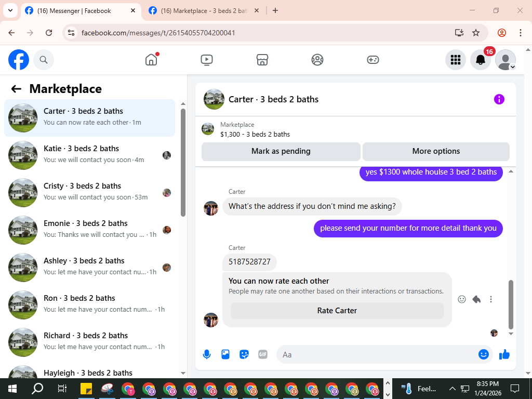Viewport: 532px width, 399px height.
Task: Click Carter's header avatar
Action: [x=214, y=99]
